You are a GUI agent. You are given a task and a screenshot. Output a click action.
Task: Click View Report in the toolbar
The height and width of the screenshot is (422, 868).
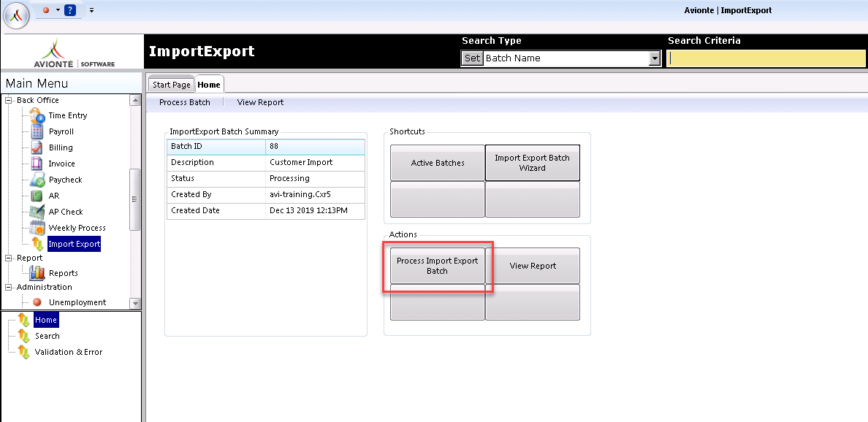(260, 102)
